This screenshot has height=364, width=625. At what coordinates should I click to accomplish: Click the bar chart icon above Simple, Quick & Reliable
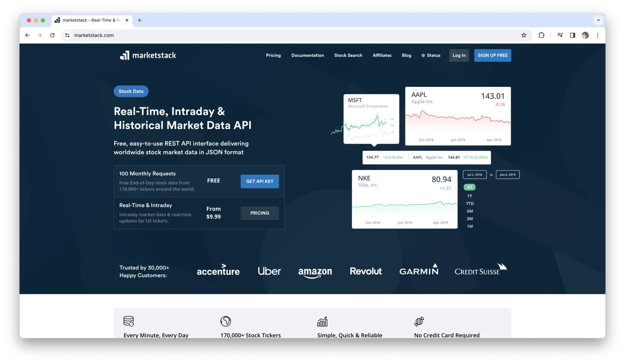coord(322,322)
